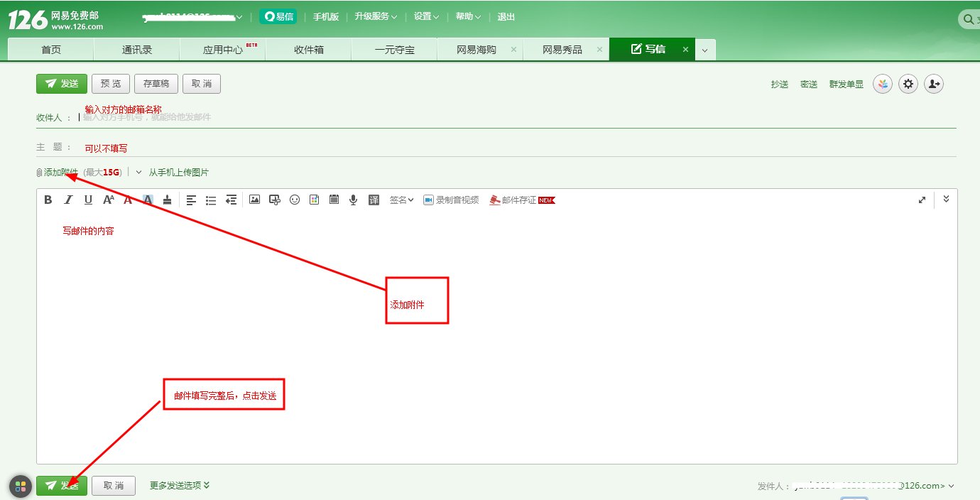
Task: Click the voice input microphone icon
Action: (x=353, y=200)
